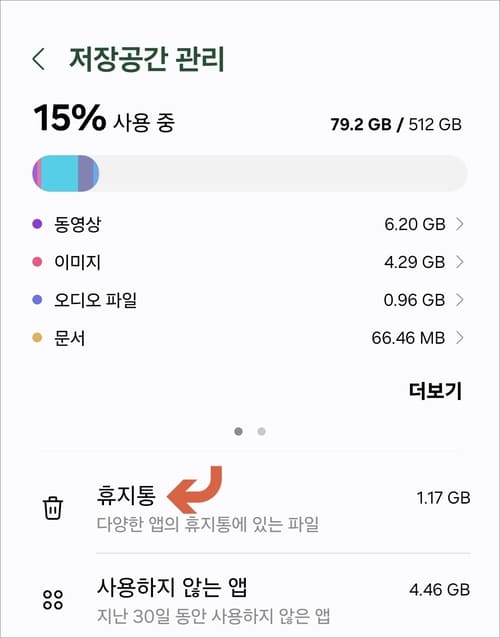Viewport: 500px width, 638px height.
Task: Select the pink dot next to 이미지
Action: coord(37,262)
